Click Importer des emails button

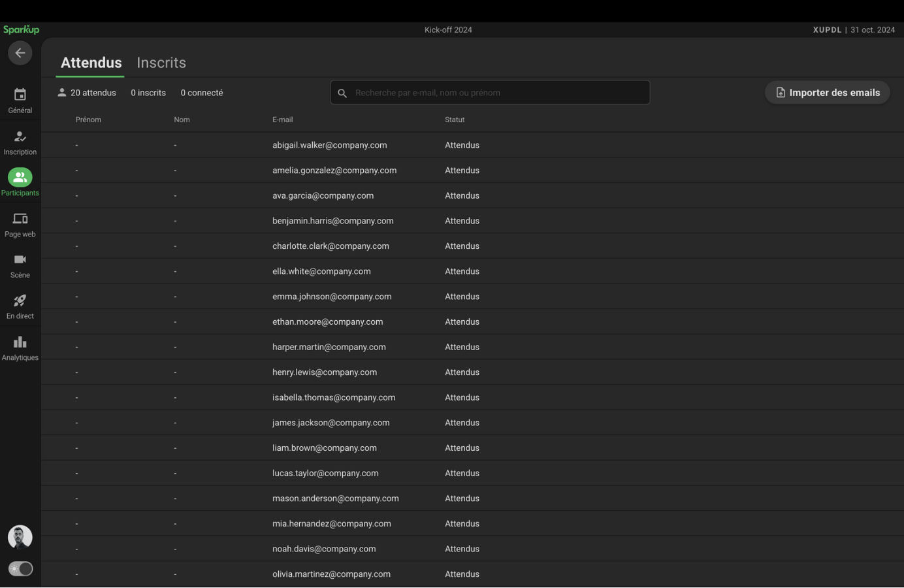(x=827, y=93)
